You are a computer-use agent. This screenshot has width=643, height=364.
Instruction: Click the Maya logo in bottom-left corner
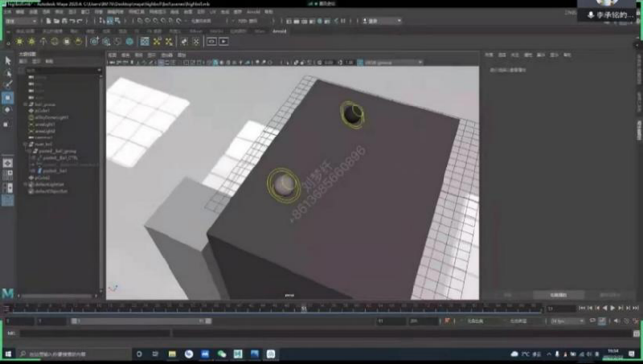(x=8, y=295)
